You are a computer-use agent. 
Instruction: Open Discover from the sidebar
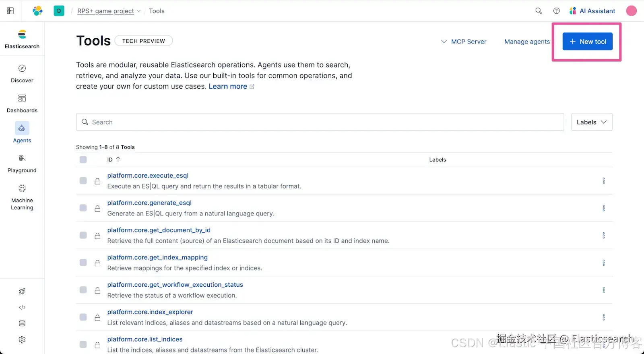click(x=22, y=73)
